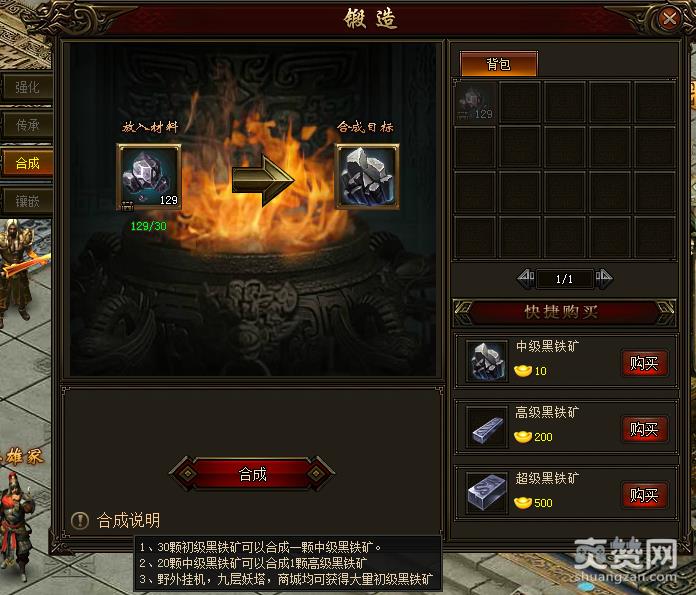This screenshot has height=595, width=696.
Task: Click the 高级黑铁矿 ingot icon
Action: [486, 427]
